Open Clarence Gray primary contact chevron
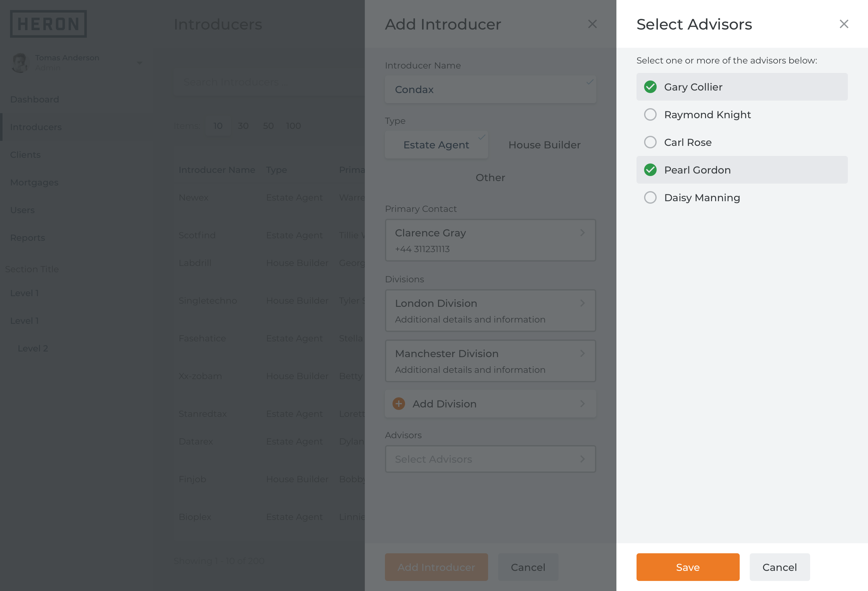 pos(582,233)
